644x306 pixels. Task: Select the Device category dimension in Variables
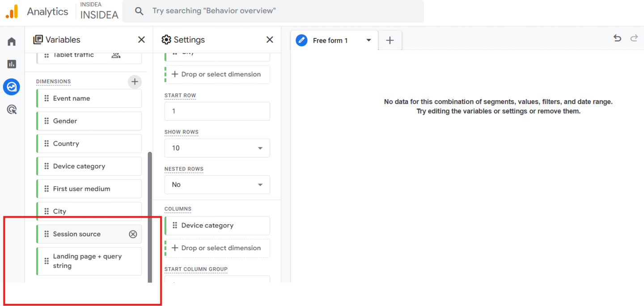[89, 166]
